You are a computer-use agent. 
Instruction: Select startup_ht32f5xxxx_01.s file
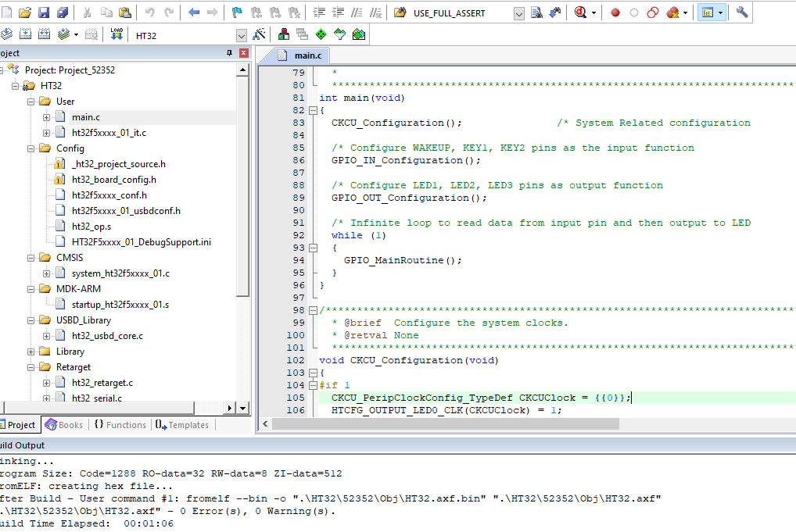[120, 305]
